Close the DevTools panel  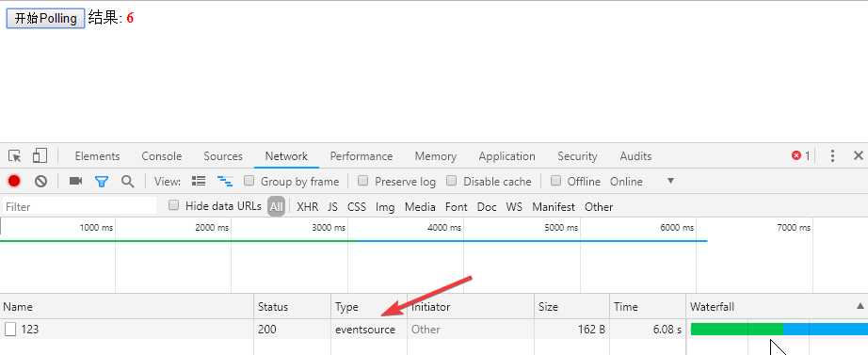pos(858,156)
